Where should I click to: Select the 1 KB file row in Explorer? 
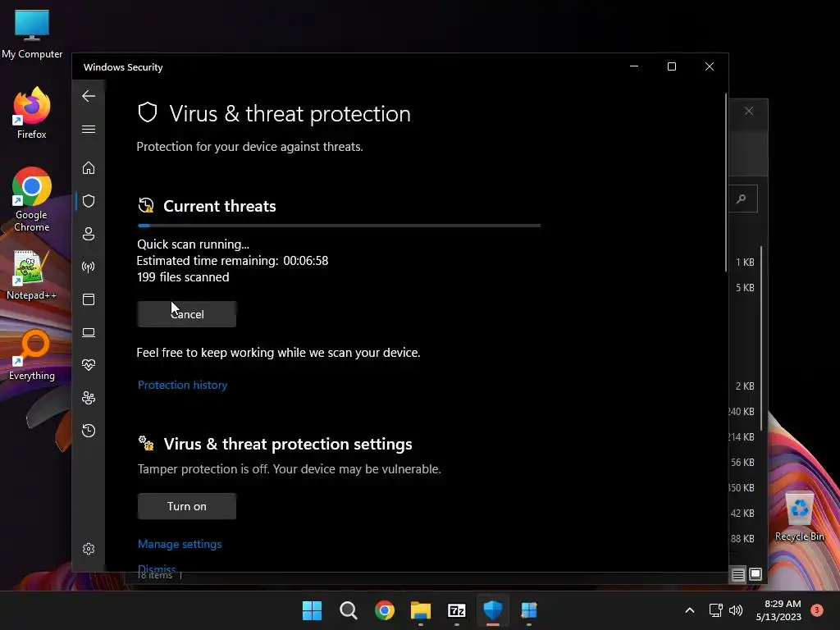(x=745, y=262)
